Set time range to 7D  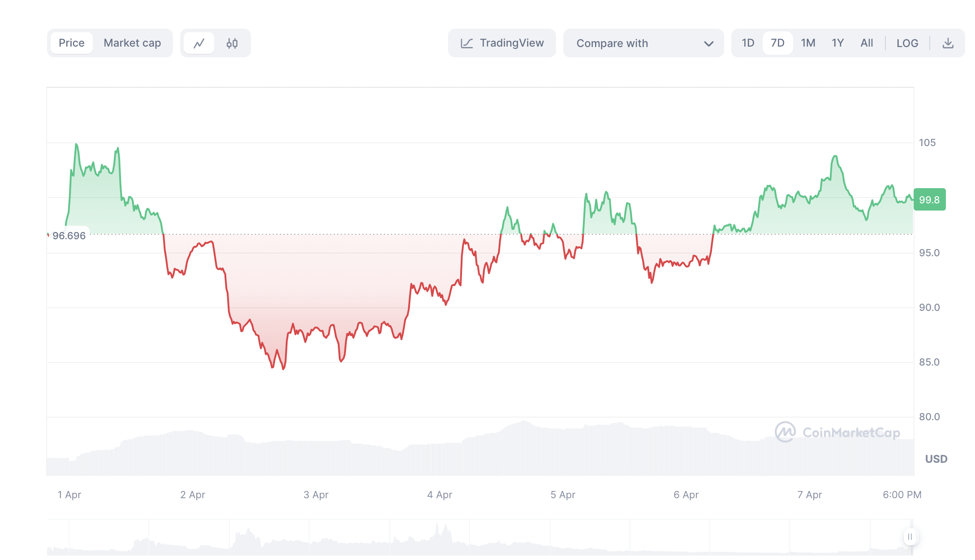tap(777, 43)
